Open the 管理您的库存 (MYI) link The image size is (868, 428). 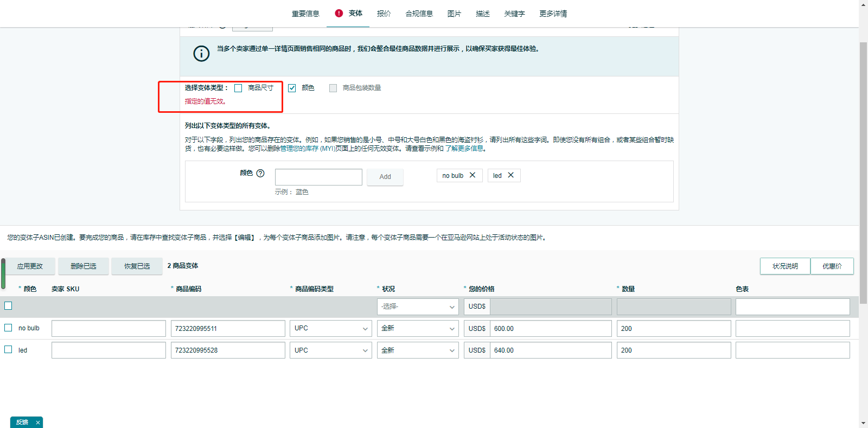click(x=307, y=149)
